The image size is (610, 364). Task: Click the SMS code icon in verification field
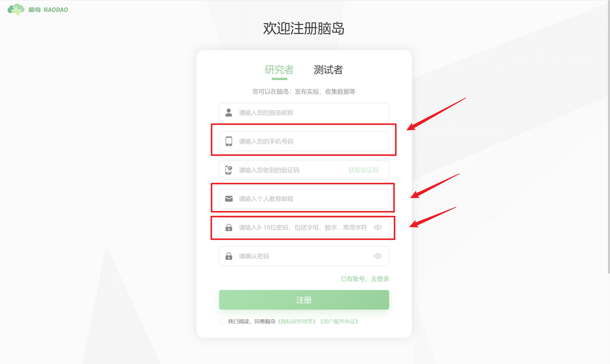click(x=229, y=170)
